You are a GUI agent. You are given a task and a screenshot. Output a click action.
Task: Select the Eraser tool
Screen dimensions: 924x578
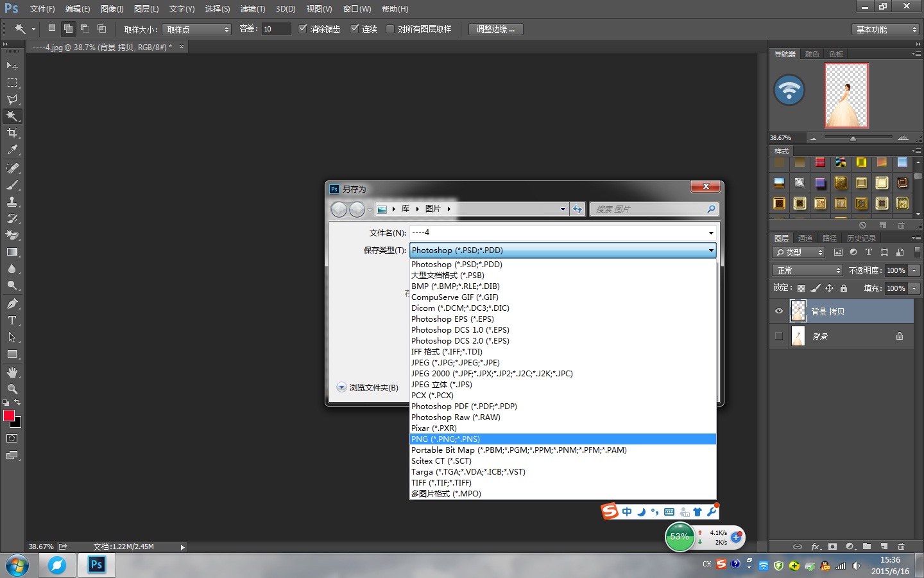pos(12,235)
